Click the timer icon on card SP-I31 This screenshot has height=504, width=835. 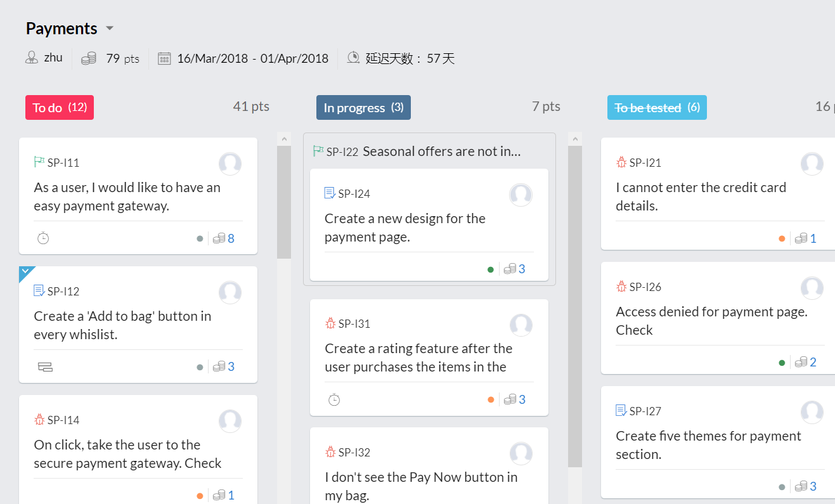(334, 399)
